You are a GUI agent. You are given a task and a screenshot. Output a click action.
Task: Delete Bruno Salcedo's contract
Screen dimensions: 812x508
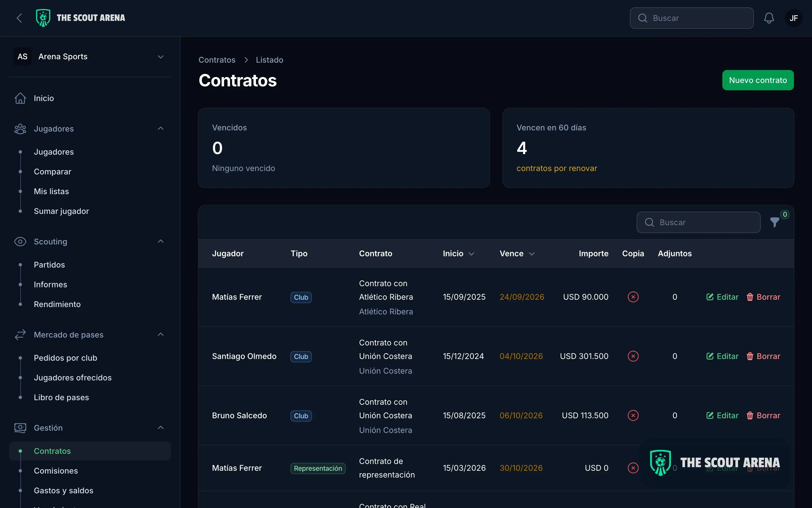[763, 415]
